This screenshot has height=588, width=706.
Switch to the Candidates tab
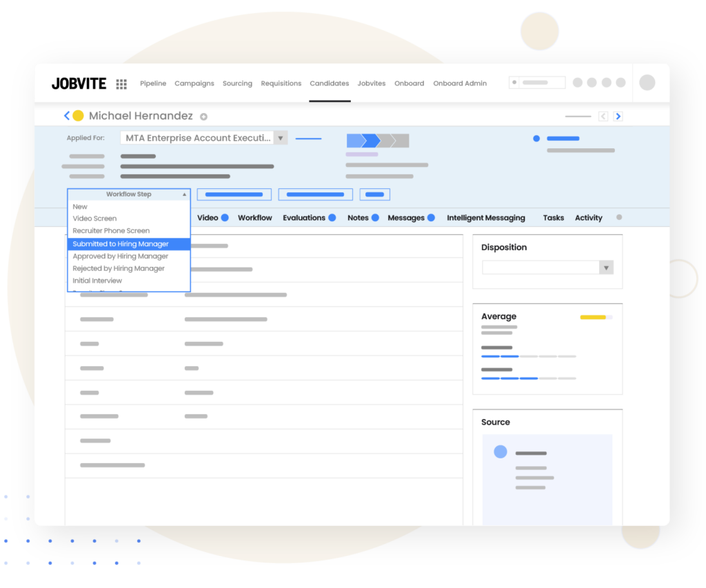pos(329,83)
